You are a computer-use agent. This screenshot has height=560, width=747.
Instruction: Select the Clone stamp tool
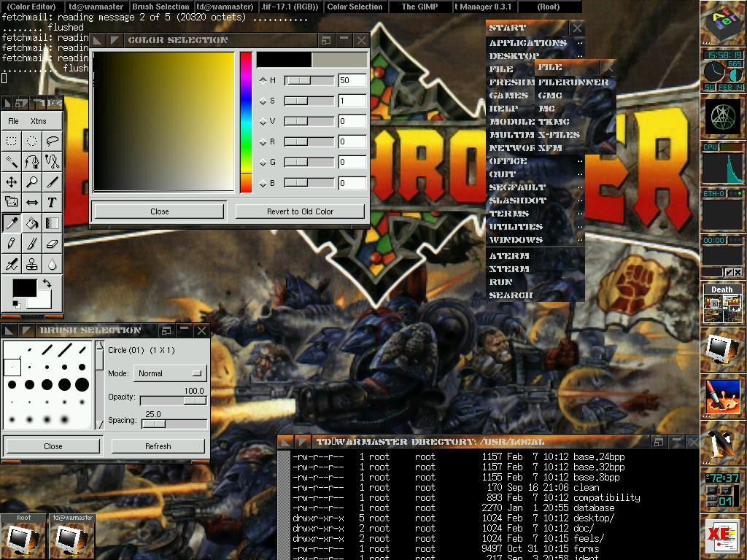point(32,263)
